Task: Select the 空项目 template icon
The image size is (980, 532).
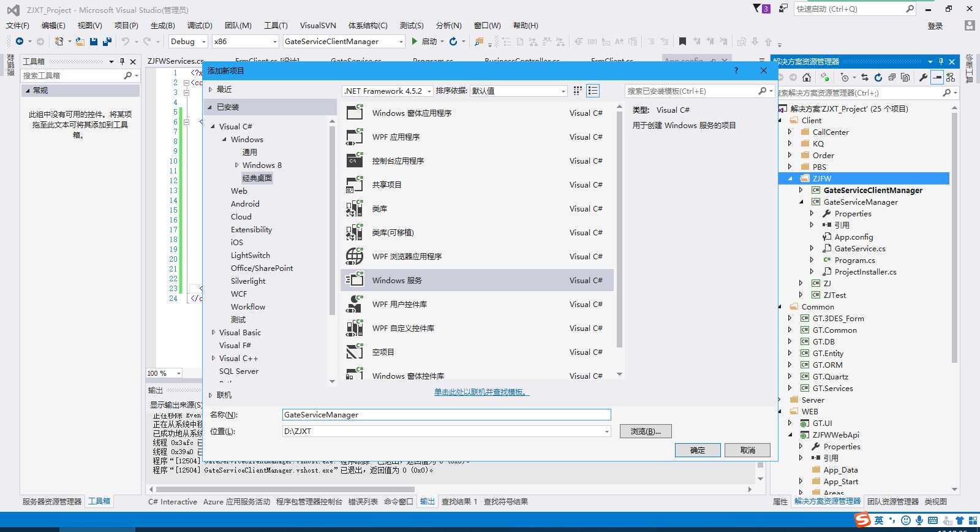Action: (355, 352)
